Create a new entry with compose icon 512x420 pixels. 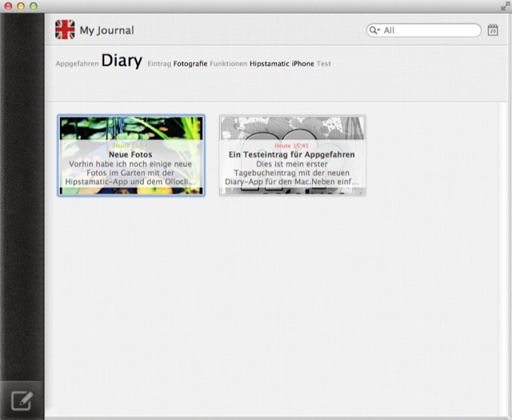coord(22,400)
